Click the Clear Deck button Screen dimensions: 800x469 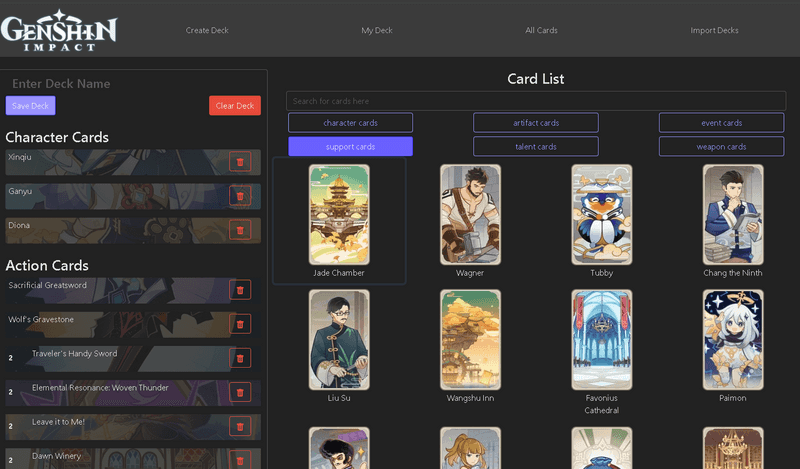pos(235,106)
